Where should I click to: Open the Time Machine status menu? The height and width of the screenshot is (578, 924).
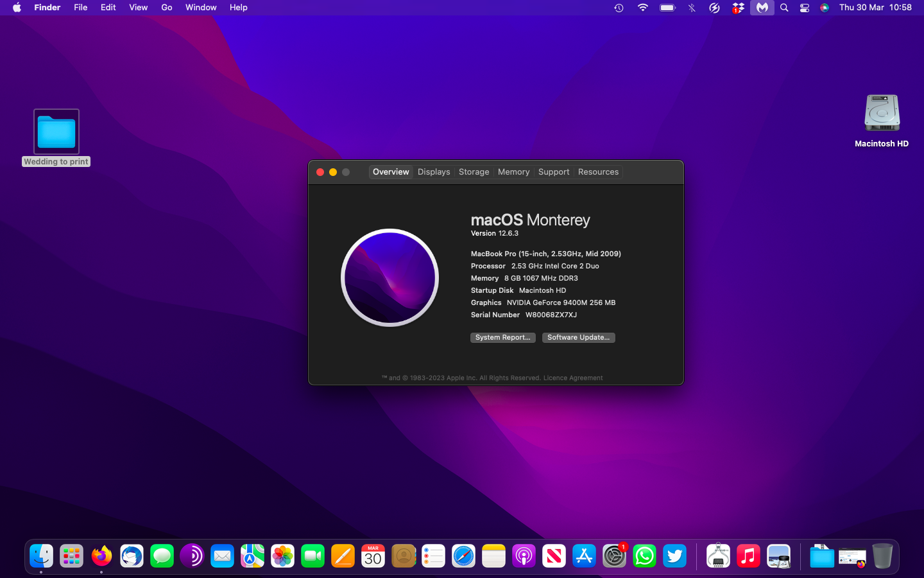(x=619, y=8)
